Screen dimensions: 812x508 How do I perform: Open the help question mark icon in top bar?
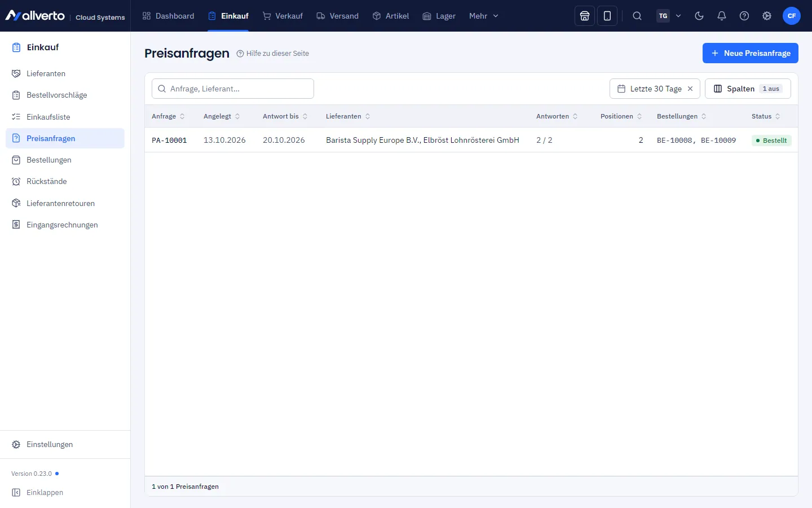[744, 16]
